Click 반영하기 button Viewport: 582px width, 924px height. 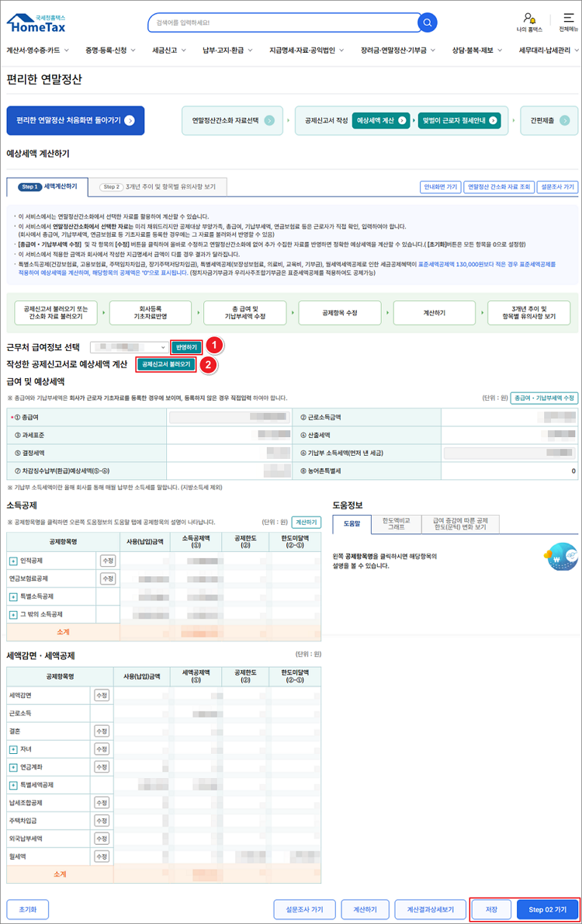[x=186, y=347]
